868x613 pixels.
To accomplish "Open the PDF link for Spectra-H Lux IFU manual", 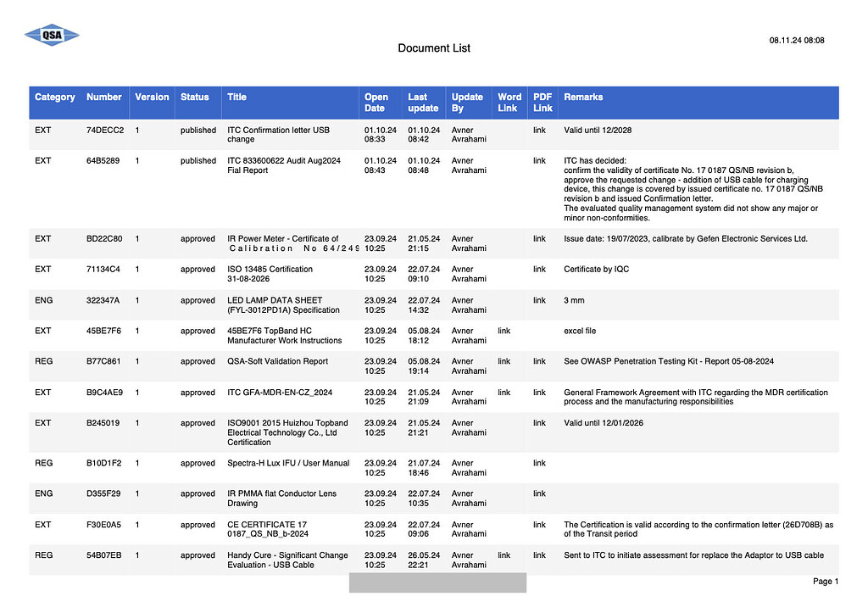I will (x=540, y=463).
